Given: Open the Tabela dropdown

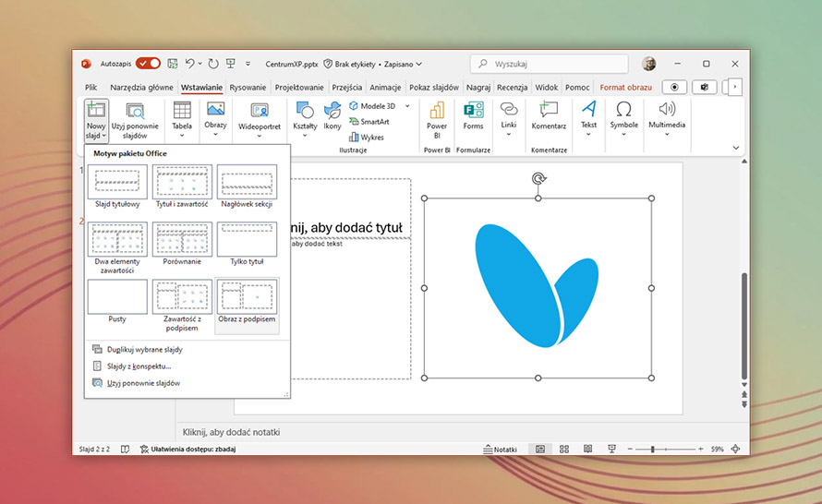Looking at the screenshot, I should click(x=182, y=121).
